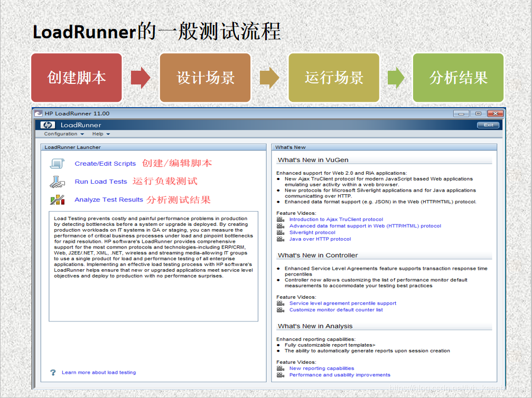The image size is (532, 398).
Task: Click the red 运行负载测试 annotation text
Action: click(165, 181)
